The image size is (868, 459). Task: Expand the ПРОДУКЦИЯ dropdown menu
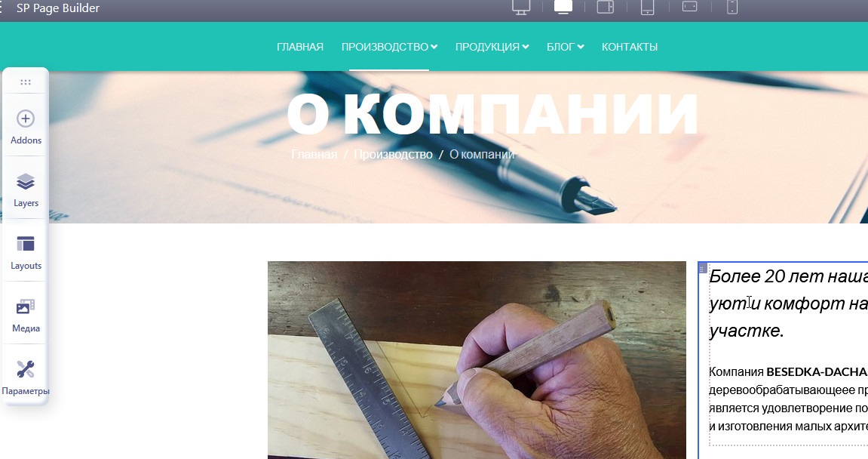point(492,47)
